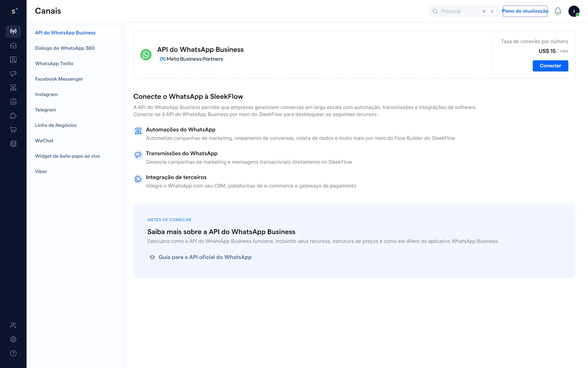Screen dimensions: 588x368
Task: Click the Conecte o WhatsApp à SleekFlow heading
Action: [x=188, y=96]
